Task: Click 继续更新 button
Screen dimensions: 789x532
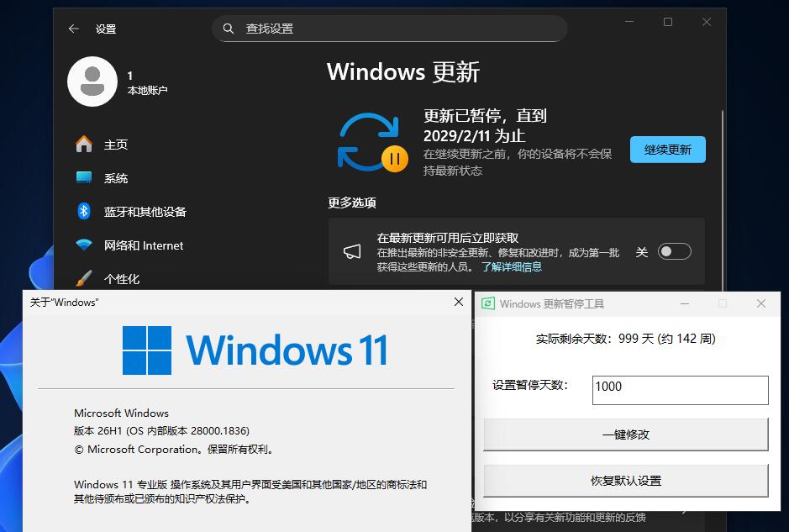Action: click(668, 150)
